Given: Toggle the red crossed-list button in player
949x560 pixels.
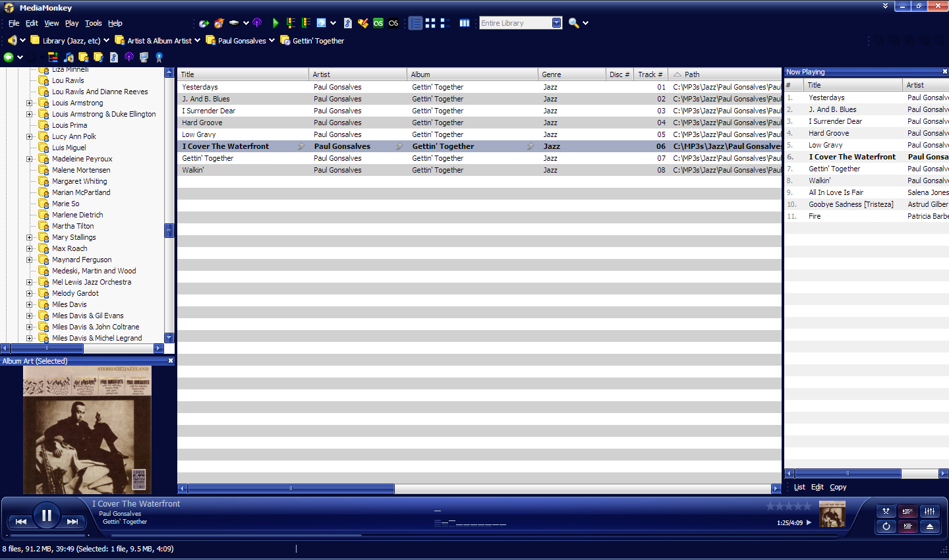Looking at the screenshot, I should [x=907, y=511].
